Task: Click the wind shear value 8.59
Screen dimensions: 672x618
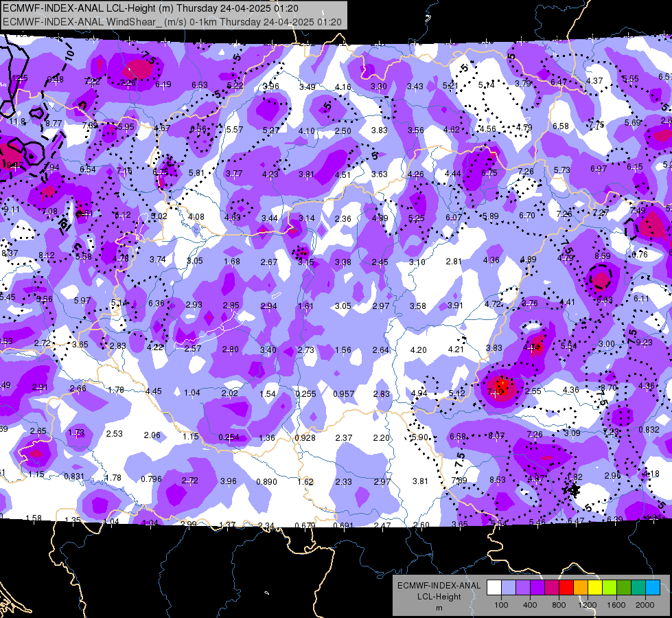Action: point(603,256)
